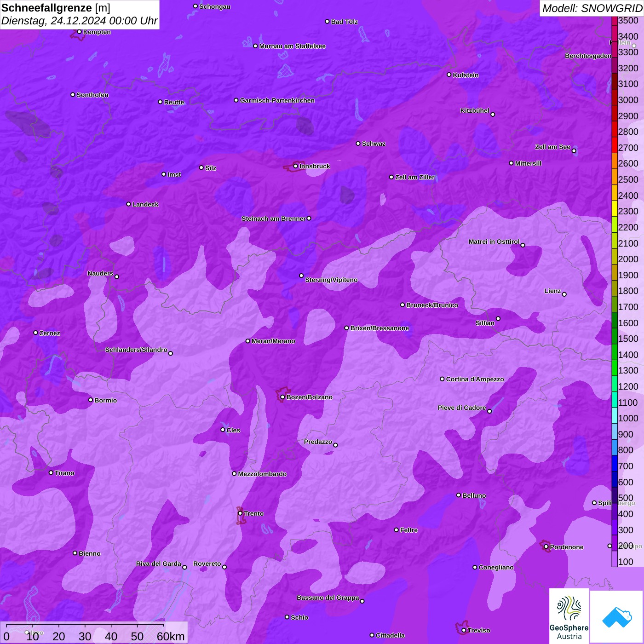This screenshot has height=644, width=644.
Task: Click the blue cloud logo icon
Action: (x=617, y=617)
